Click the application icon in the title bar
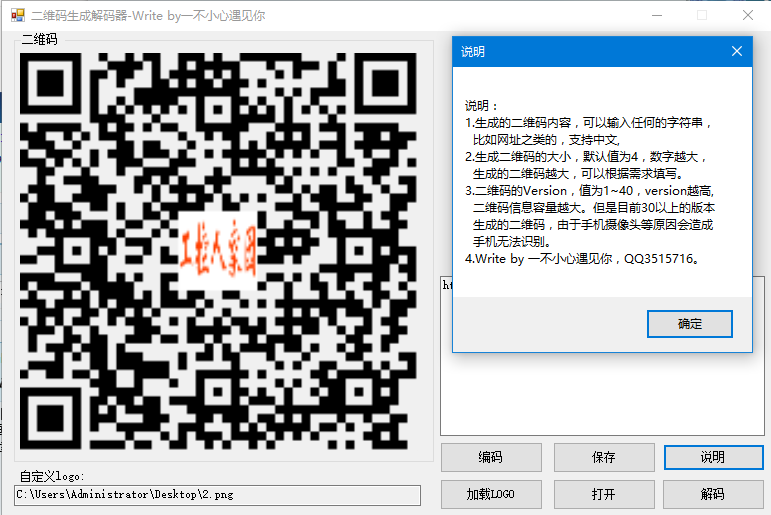771x515 pixels. tap(14, 15)
